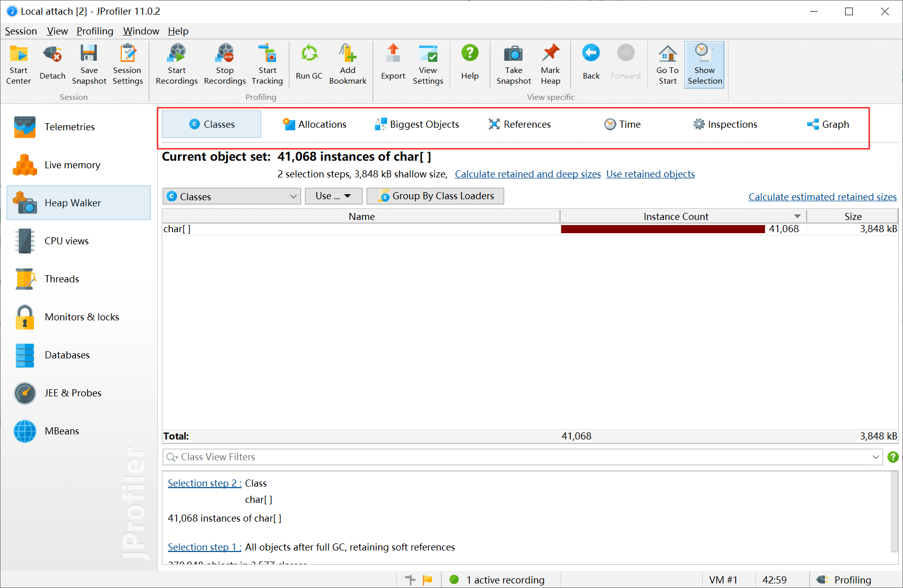903x588 pixels.
Task: Open the Start Center
Action: 19,65
